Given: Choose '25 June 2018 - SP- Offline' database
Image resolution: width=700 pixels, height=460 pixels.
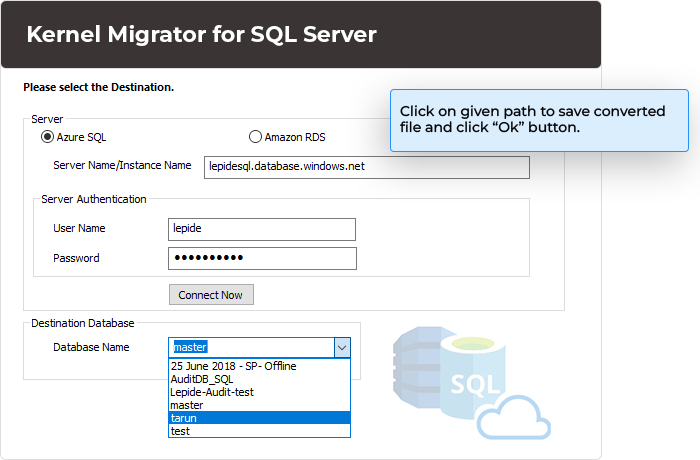Looking at the screenshot, I should click(259, 366).
